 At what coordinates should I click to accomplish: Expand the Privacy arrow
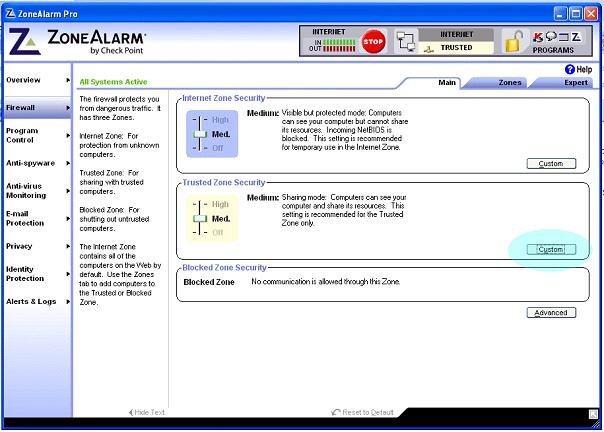coord(68,246)
